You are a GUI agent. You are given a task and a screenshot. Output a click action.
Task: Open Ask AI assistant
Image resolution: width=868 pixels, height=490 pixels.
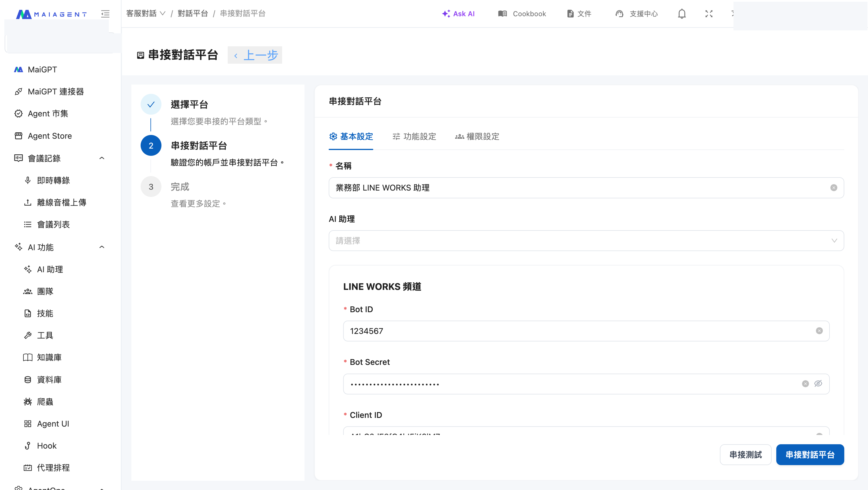pos(458,14)
